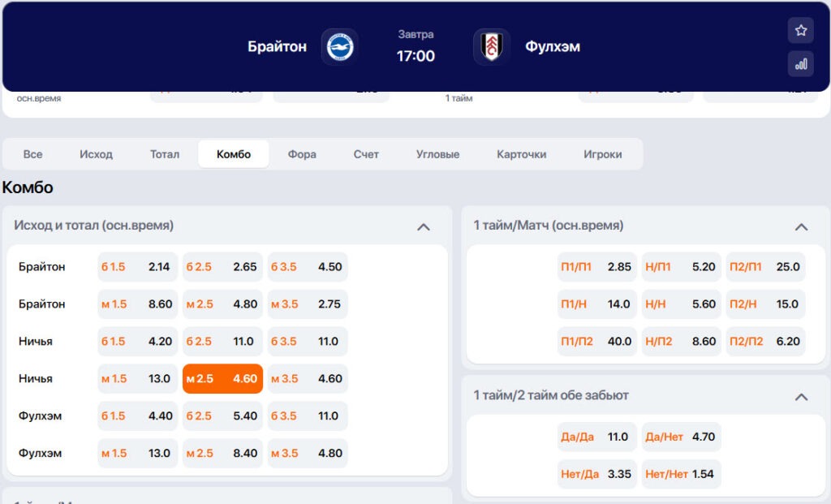This screenshot has width=831, height=504.
Task: Select Брайтон б 2.5 odds 2.65
Action: [x=222, y=266]
